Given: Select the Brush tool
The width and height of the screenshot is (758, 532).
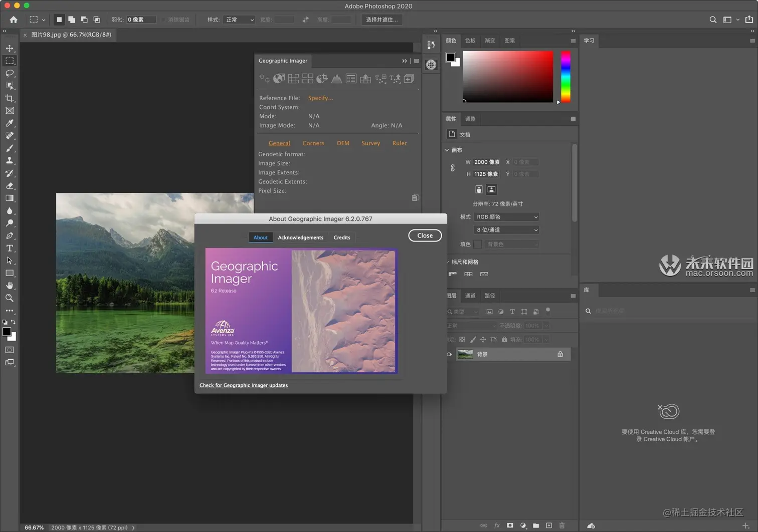Looking at the screenshot, I should pos(10,148).
